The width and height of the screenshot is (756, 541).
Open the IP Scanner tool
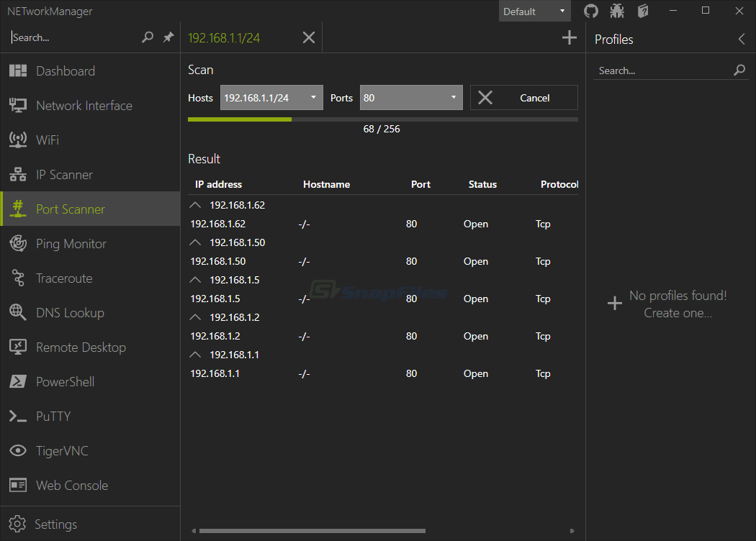coord(91,174)
